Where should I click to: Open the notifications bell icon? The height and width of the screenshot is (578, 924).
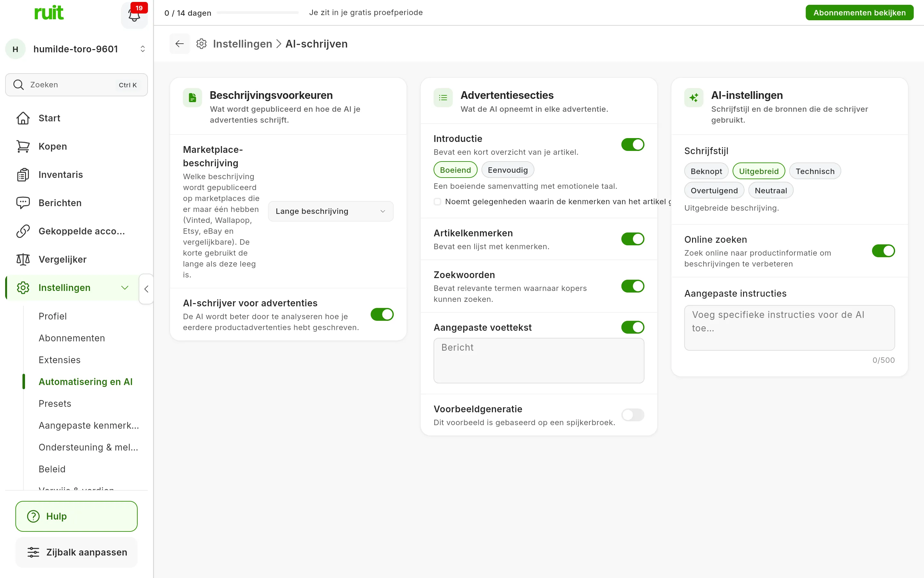(x=134, y=15)
